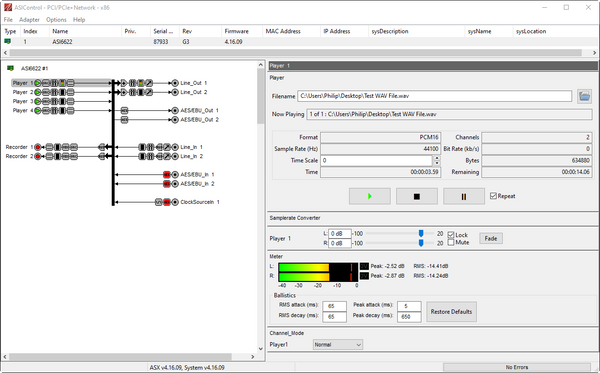
Task: Click the Peak attack value field
Action: tap(409, 306)
